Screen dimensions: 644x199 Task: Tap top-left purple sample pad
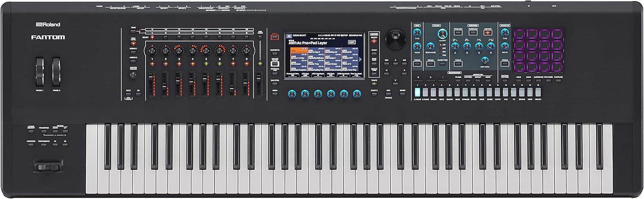pyautogui.click(x=519, y=34)
